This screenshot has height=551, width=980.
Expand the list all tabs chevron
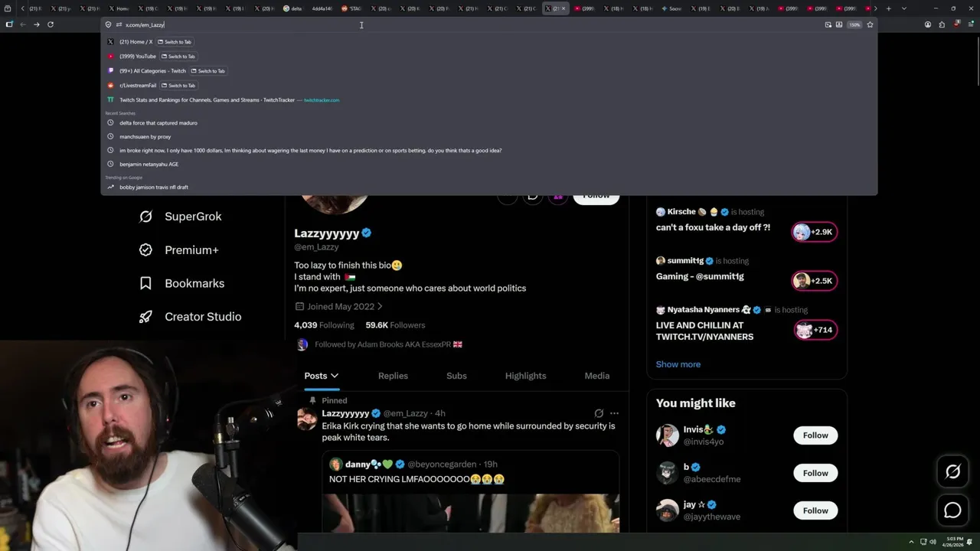click(904, 8)
